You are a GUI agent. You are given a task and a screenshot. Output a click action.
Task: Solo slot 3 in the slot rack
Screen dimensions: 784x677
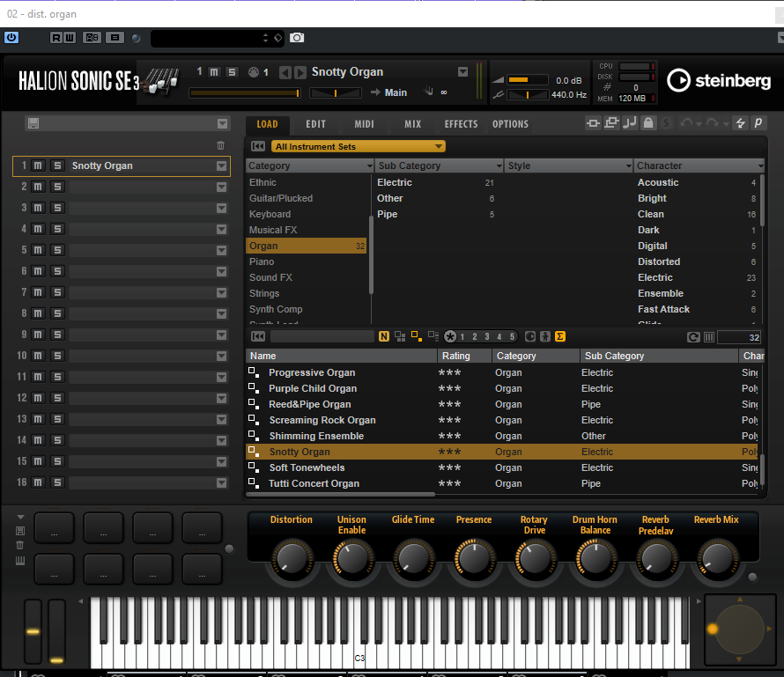57,208
